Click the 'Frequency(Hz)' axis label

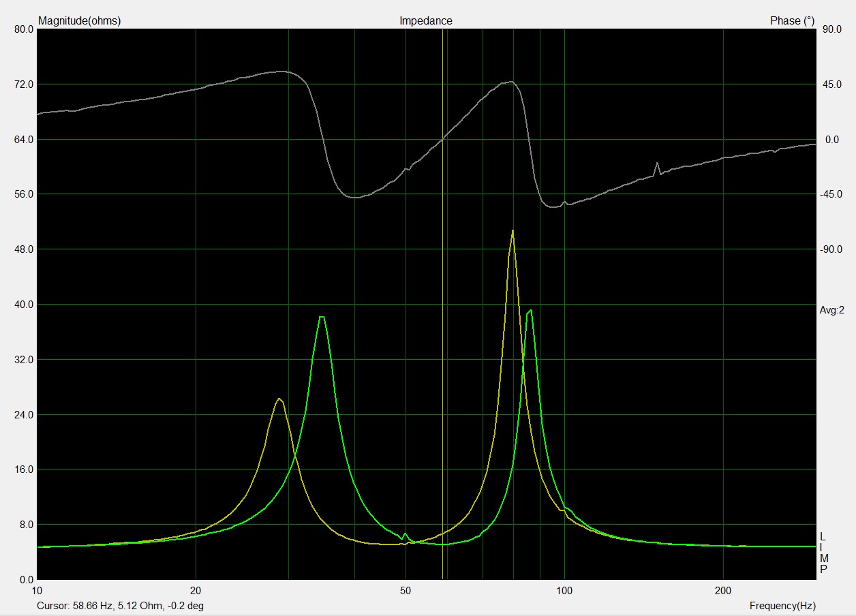tap(782, 606)
